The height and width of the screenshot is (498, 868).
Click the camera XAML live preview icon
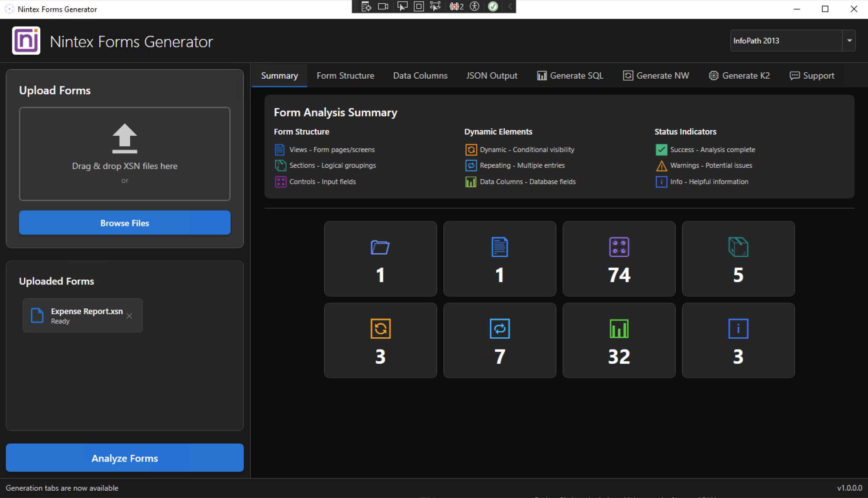tap(383, 7)
